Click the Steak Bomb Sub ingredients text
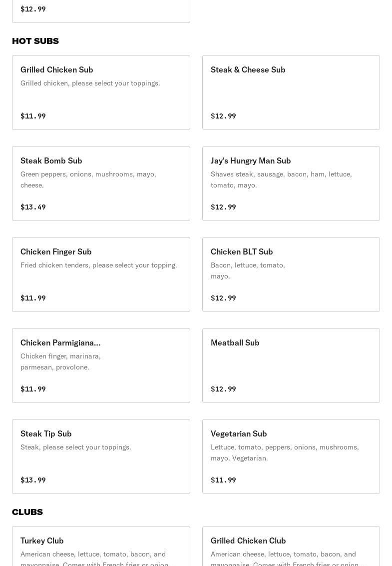This screenshot has height=566, width=392. tap(88, 179)
